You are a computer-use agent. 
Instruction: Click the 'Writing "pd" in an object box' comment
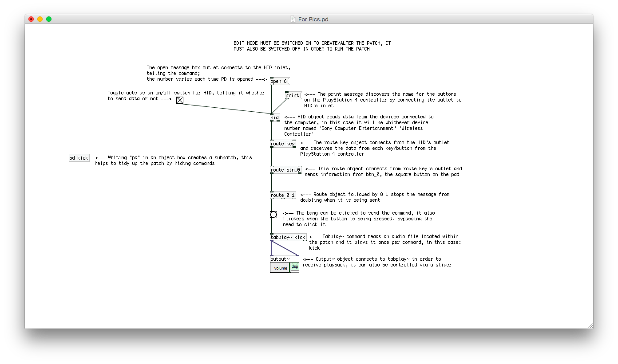click(x=173, y=160)
